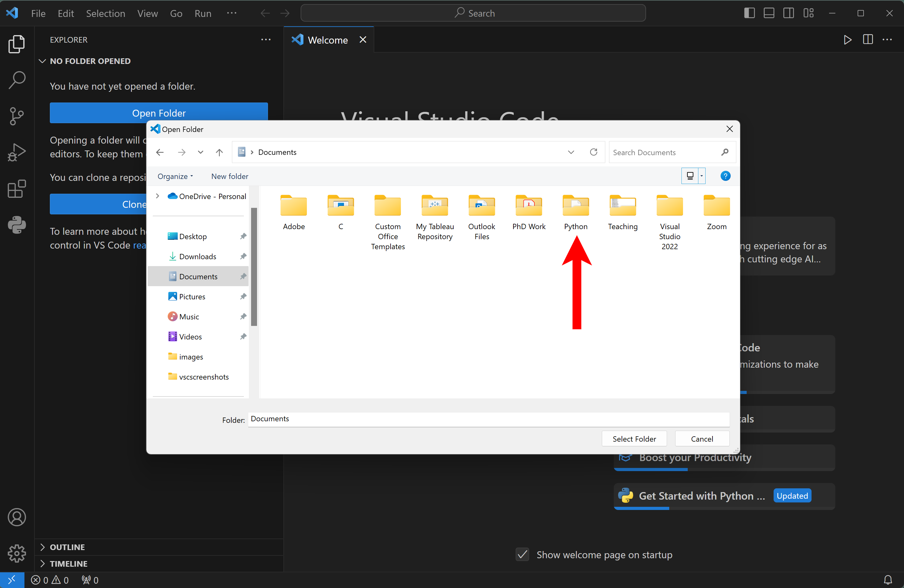Image resolution: width=904 pixels, height=588 pixels.
Task: Select the Adobe folder
Action: pos(294,213)
